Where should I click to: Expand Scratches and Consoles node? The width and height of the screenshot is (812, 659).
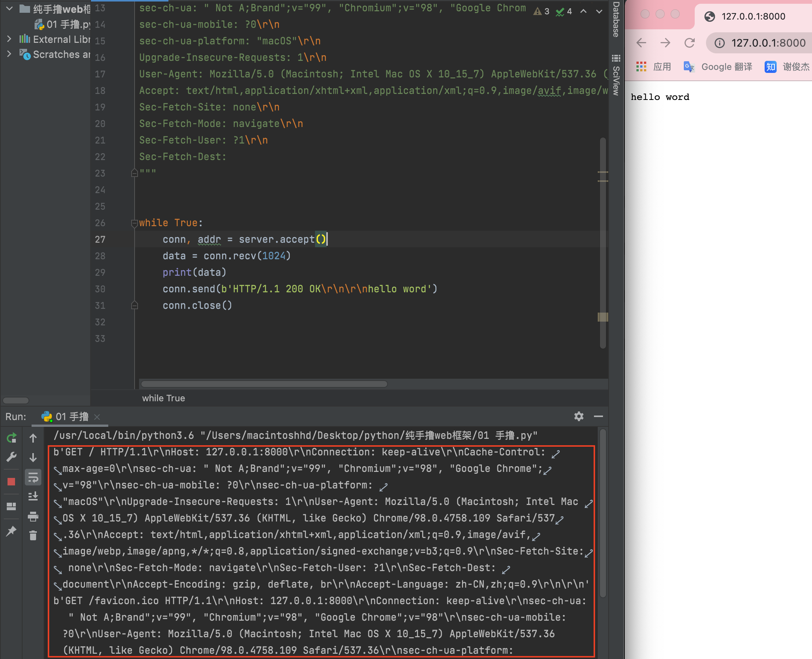point(9,54)
